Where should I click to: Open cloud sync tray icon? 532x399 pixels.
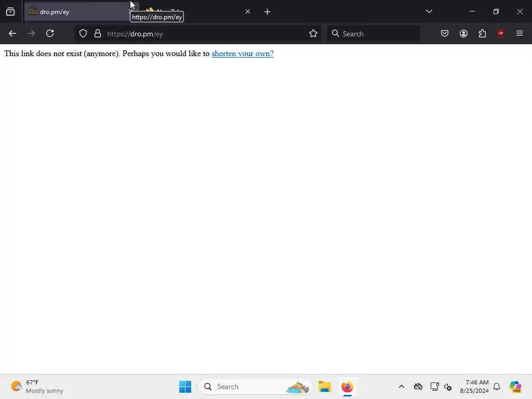point(418,387)
